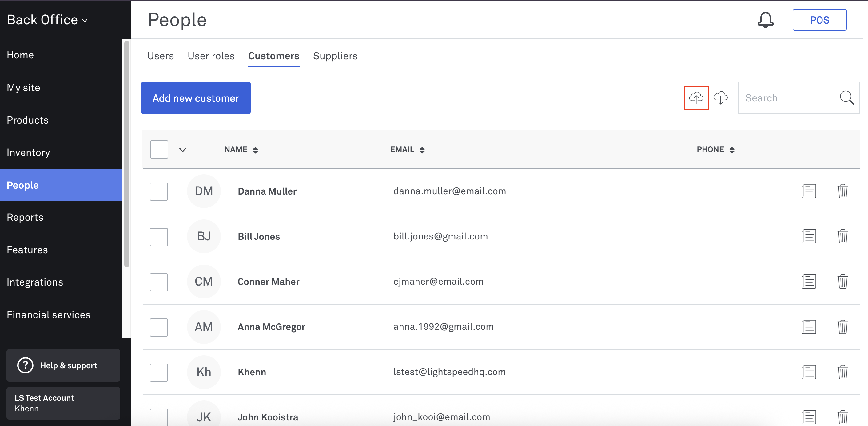The image size is (868, 426).
Task: Click the DM avatar of Danna Muller
Action: (204, 191)
